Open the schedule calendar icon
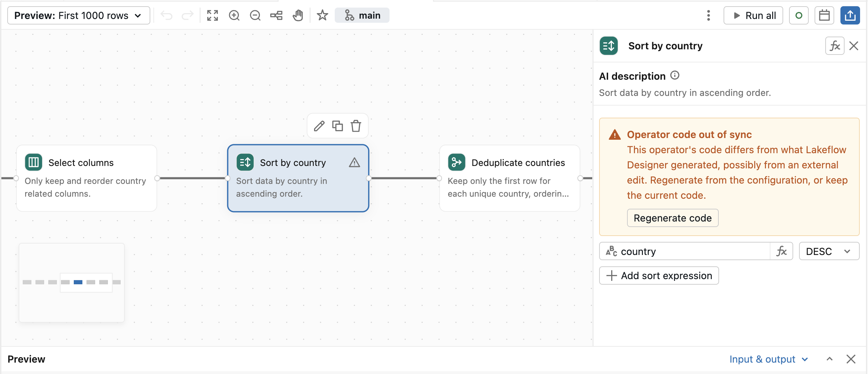The image size is (868, 374). pyautogui.click(x=824, y=16)
